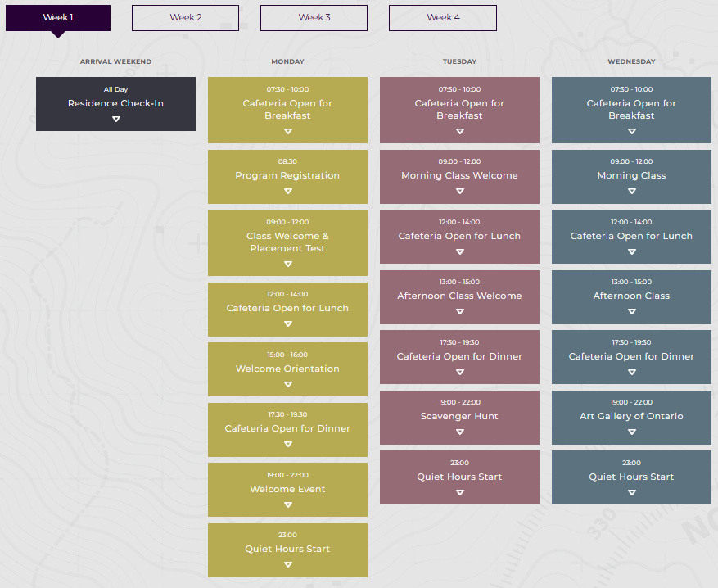Open Monday Cafeteria Open for Breakfast card
The width and height of the screenshot is (718, 588).
[287, 110]
